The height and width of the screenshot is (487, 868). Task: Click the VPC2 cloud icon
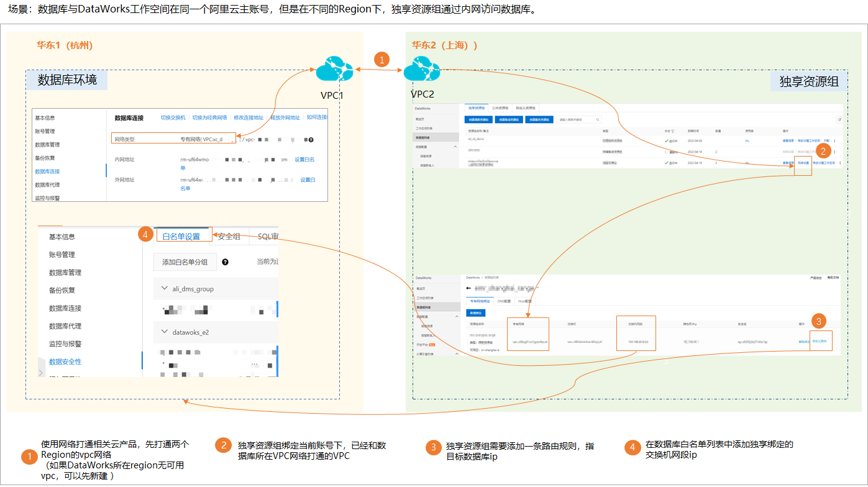point(422,70)
